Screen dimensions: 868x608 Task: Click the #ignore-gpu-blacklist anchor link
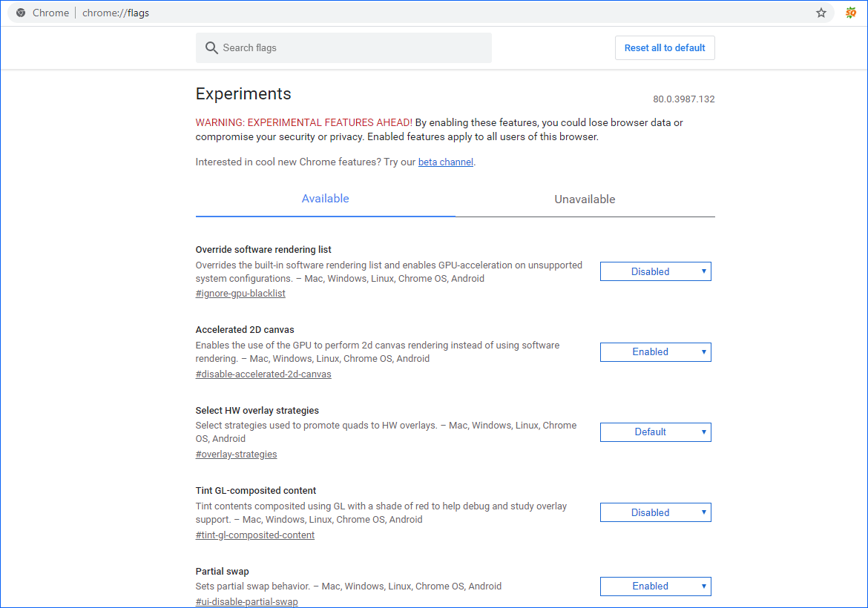240,294
